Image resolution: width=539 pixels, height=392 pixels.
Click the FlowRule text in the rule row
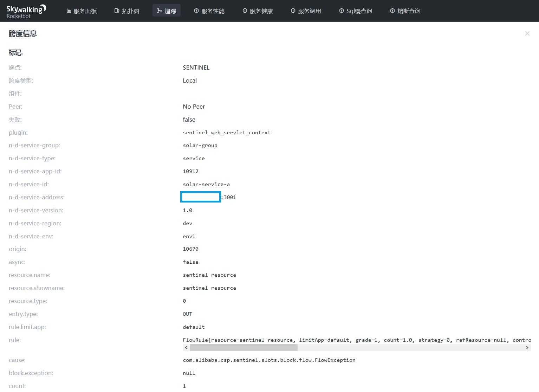tap(357, 340)
